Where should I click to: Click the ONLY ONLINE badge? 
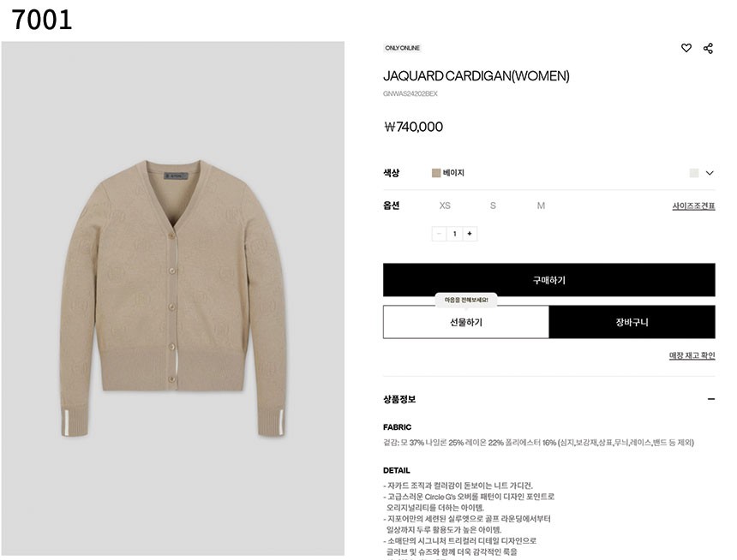pyautogui.click(x=402, y=48)
